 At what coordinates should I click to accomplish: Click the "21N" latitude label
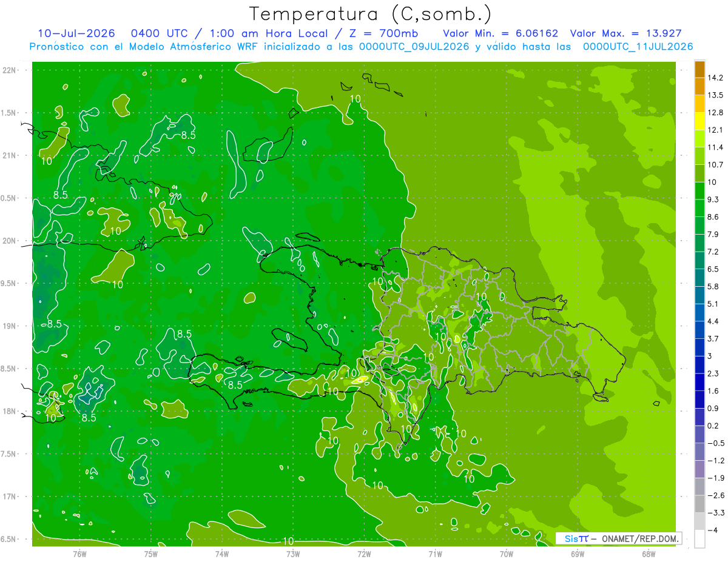point(9,155)
